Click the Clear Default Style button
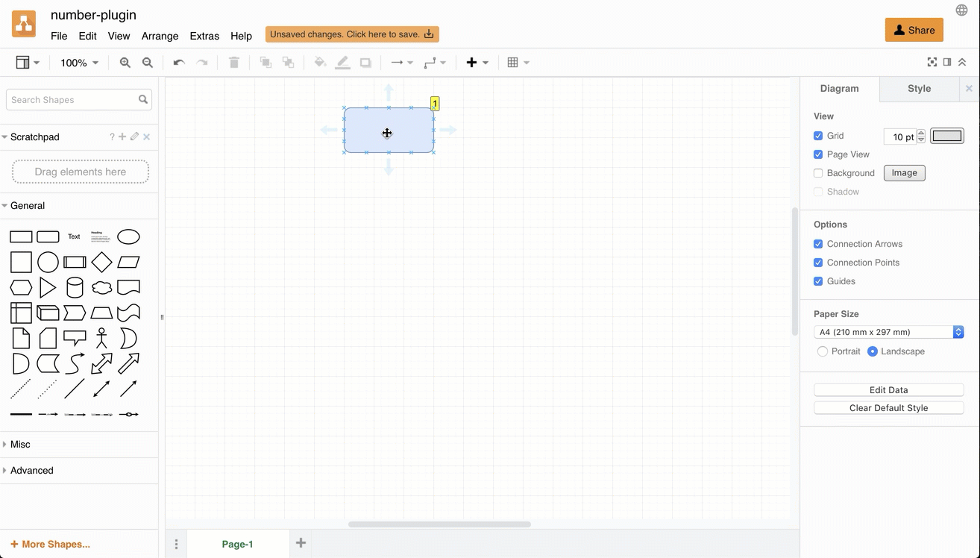This screenshot has width=980, height=558. pos(888,407)
